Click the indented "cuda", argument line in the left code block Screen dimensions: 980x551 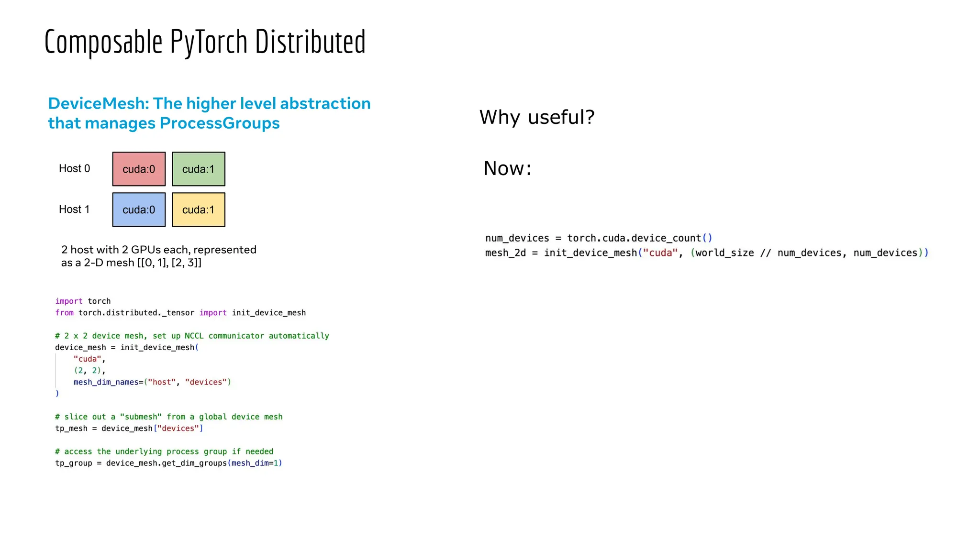click(x=89, y=359)
